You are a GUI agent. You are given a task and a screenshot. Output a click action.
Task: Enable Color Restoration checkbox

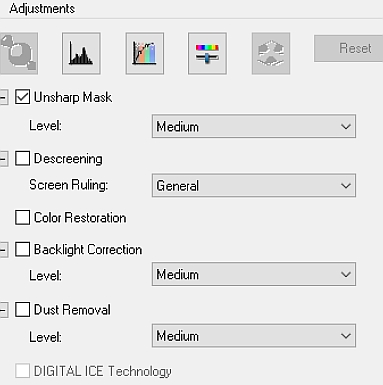[22, 217]
